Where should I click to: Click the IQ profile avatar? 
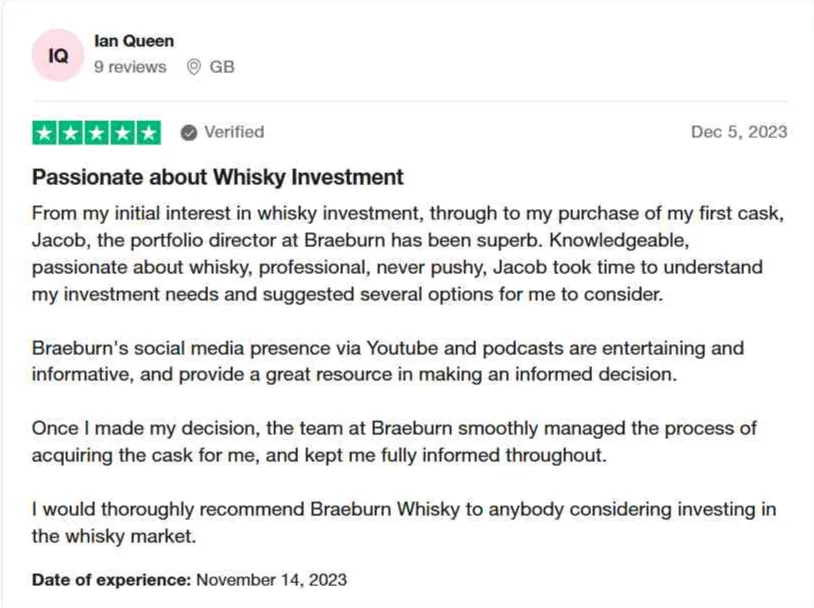click(x=58, y=56)
